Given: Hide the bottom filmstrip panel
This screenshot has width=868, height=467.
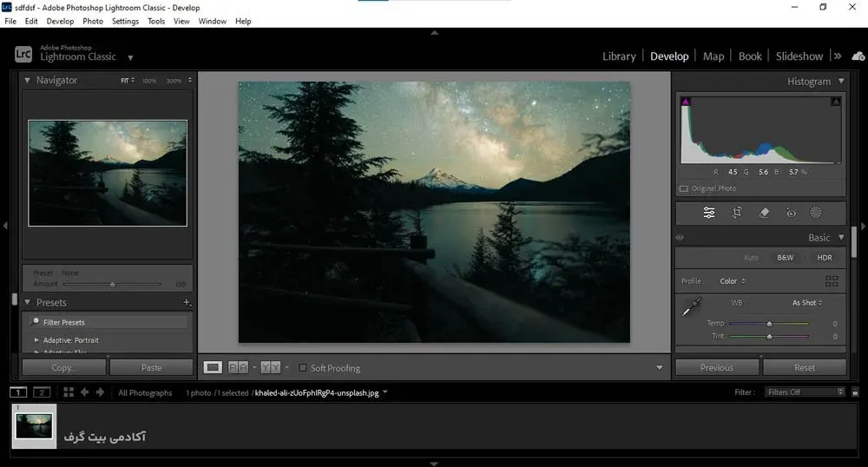Looking at the screenshot, I should pyautogui.click(x=435, y=464).
